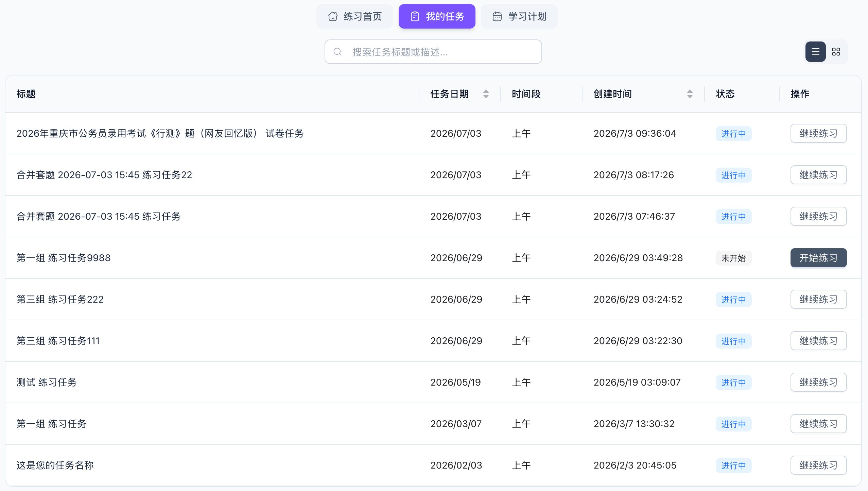Select title 第三组 练习任务222

point(60,299)
